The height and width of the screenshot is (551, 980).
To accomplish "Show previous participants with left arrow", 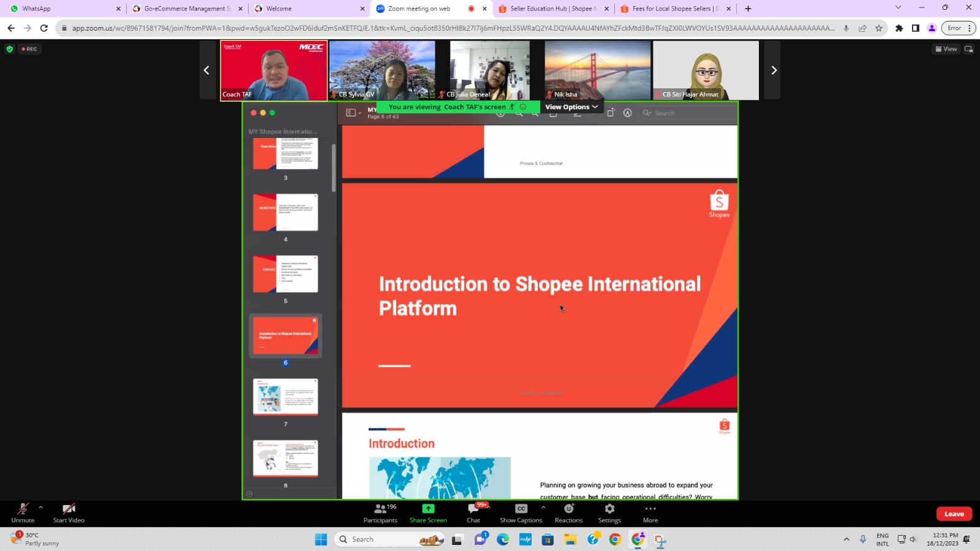I will tap(207, 70).
